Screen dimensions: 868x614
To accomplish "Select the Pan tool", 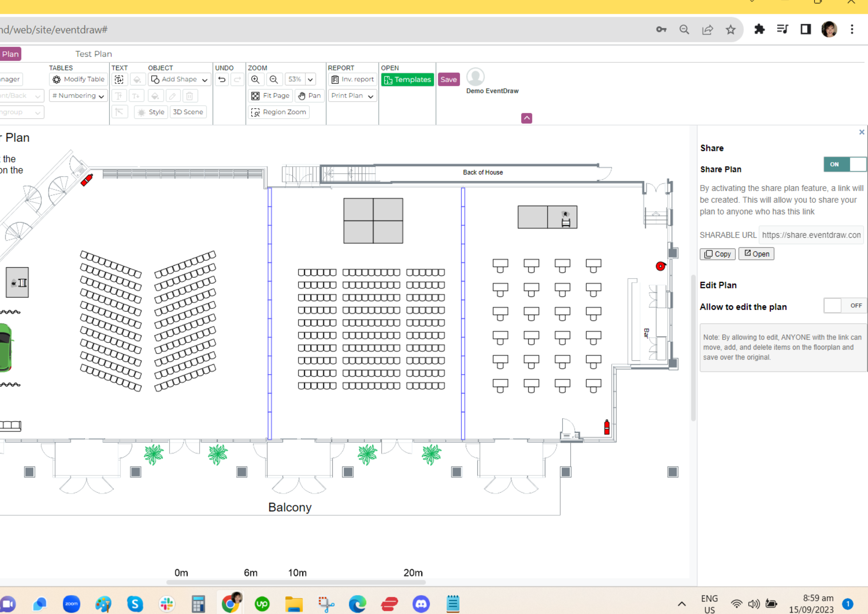I will click(309, 95).
